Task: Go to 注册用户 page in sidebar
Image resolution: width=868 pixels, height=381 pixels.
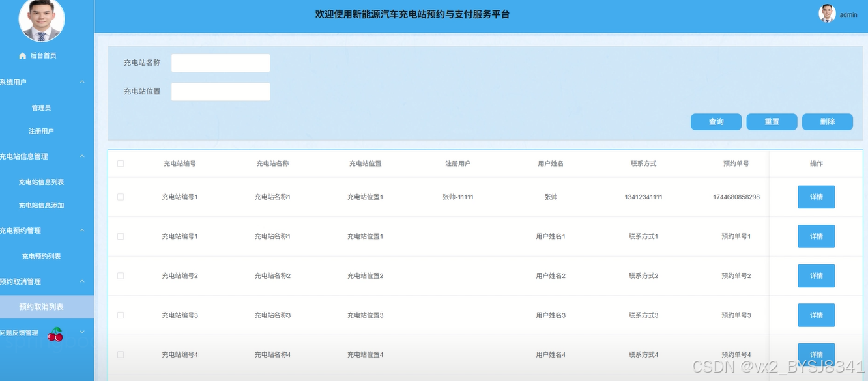Action: pos(41,132)
